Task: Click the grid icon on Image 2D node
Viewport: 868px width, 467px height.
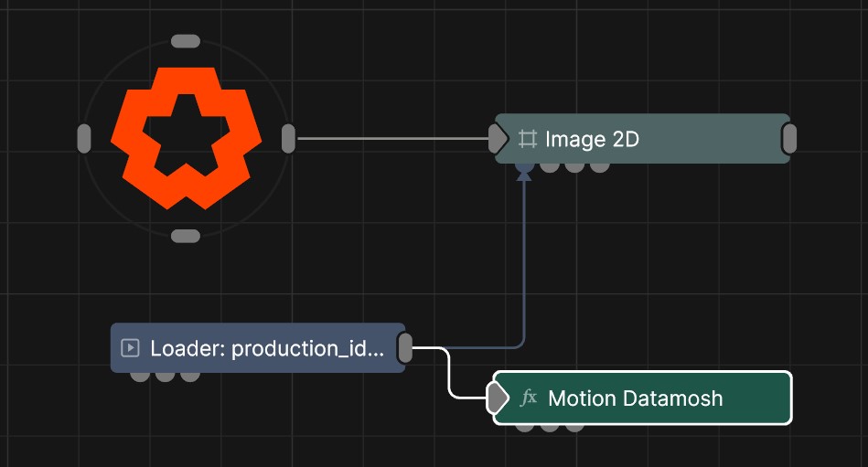Action: pyautogui.click(x=527, y=139)
